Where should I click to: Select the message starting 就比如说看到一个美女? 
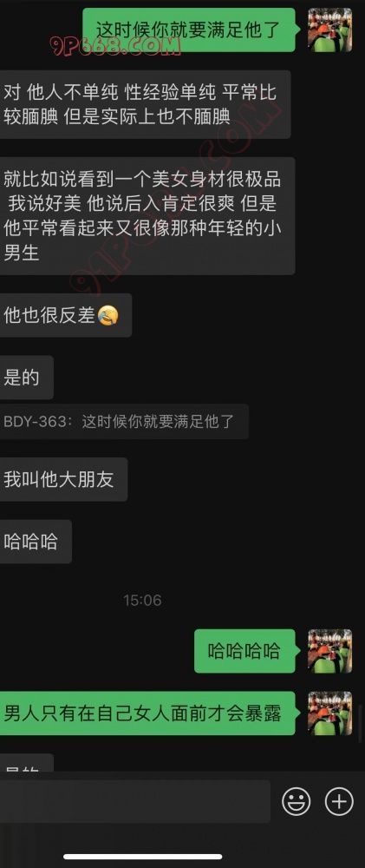(x=147, y=216)
